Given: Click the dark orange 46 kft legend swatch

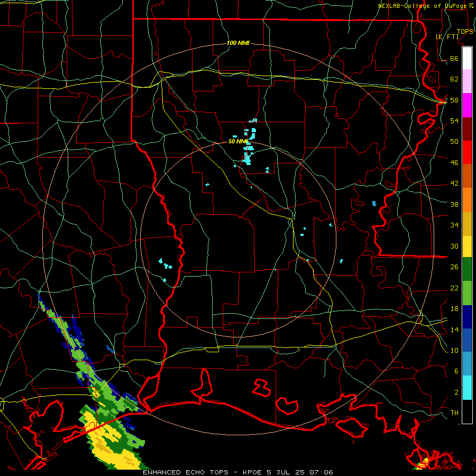Looking at the screenshot, I should point(467,176).
